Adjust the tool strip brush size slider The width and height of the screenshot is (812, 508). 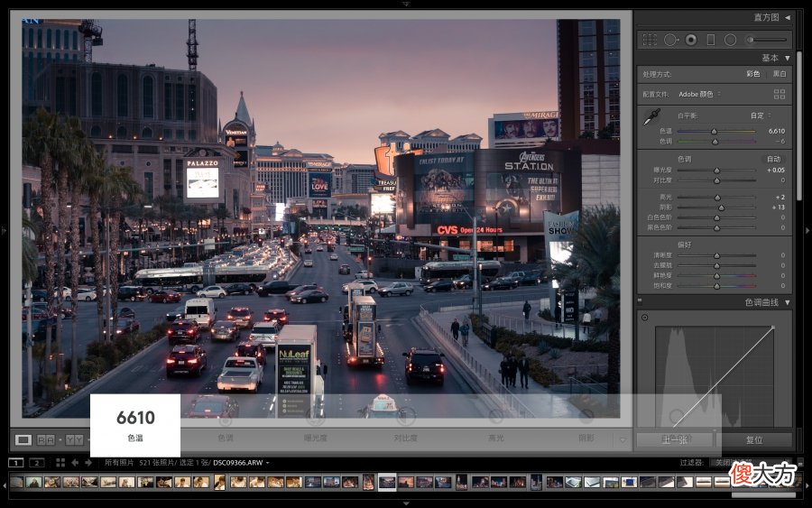pyautogui.click(x=769, y=40)
